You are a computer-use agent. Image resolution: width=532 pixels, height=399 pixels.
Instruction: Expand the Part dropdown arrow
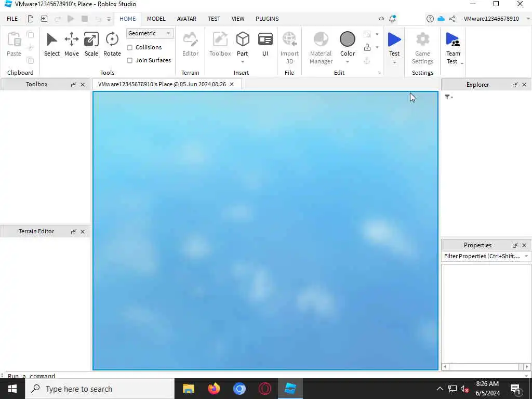click(x=243, y=62)
